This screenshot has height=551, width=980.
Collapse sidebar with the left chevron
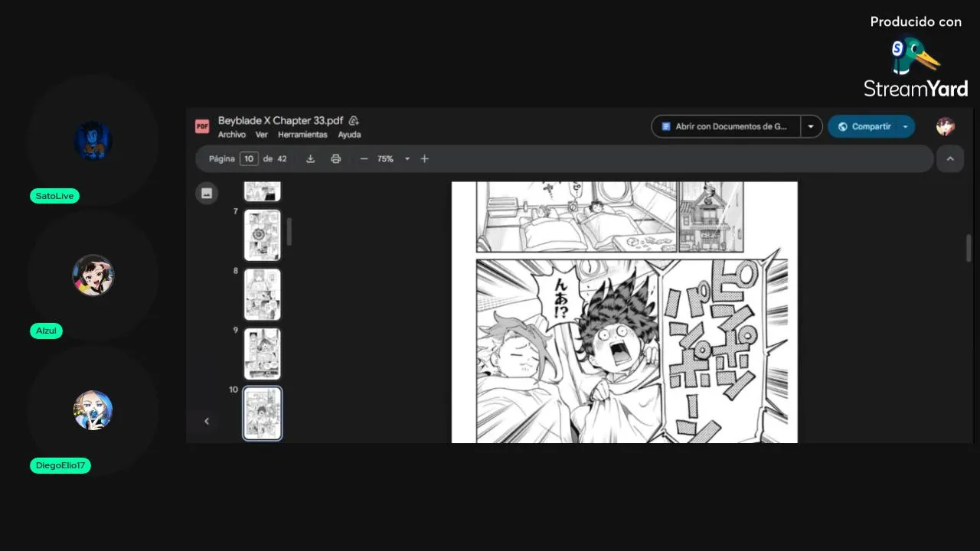click(x=207, y=421)
